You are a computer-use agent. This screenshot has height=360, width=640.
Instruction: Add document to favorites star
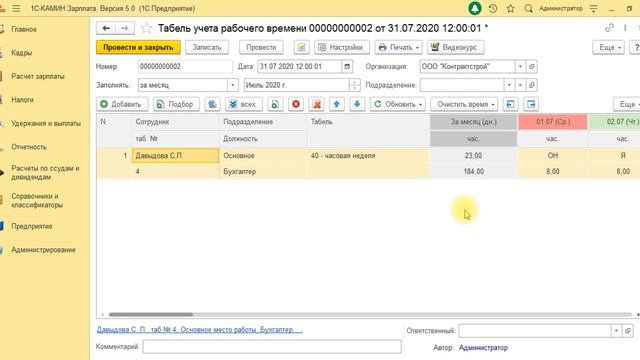pyautogui.click(x=146, y=28)
